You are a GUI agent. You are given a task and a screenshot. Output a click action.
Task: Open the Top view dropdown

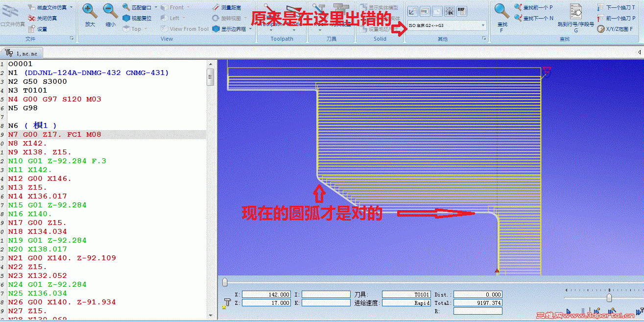click(x=145, y=29)
